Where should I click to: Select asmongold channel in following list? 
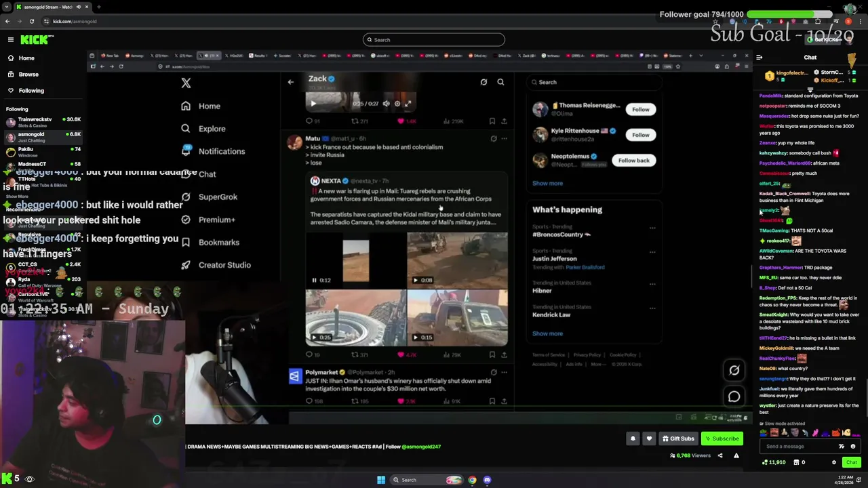(42, 137)
